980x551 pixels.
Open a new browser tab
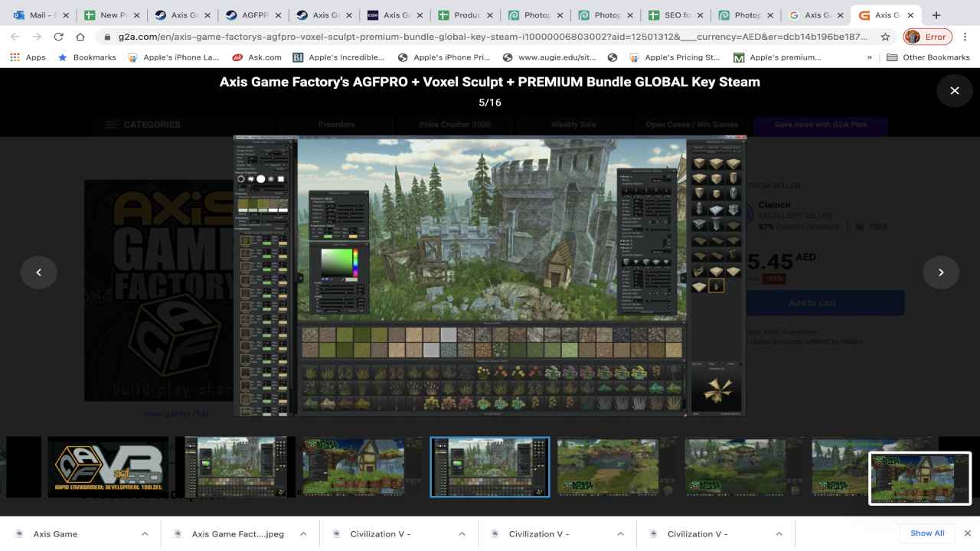(x=936, y=15)
